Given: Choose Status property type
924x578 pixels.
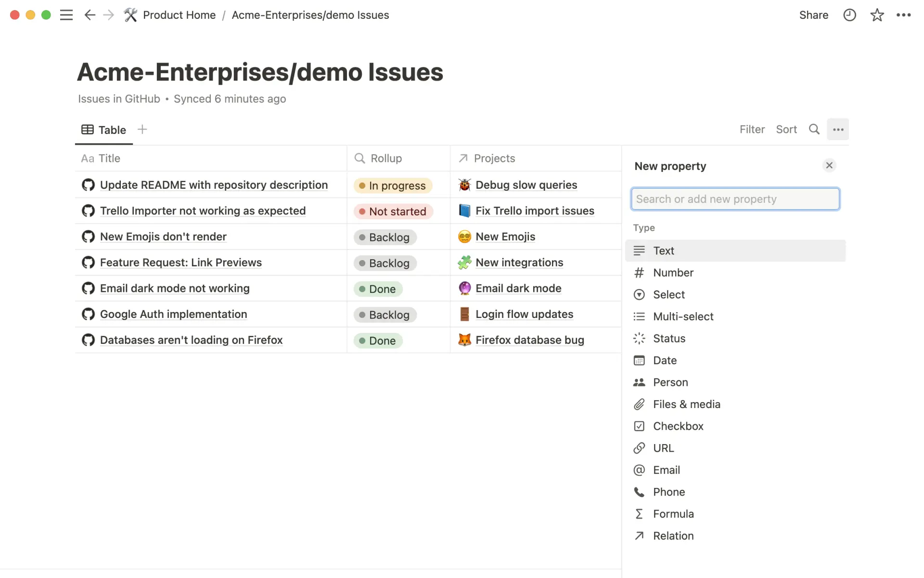Looking at the screenshot, I should coord(669,338).
